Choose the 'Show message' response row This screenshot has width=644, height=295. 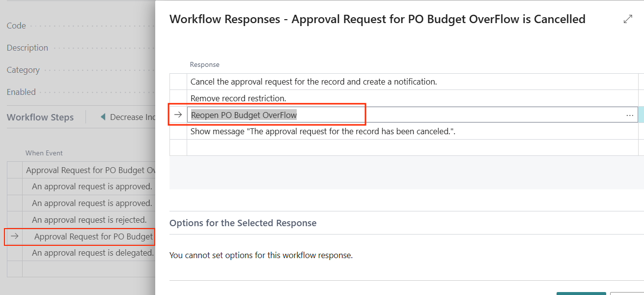click(323, 131)
